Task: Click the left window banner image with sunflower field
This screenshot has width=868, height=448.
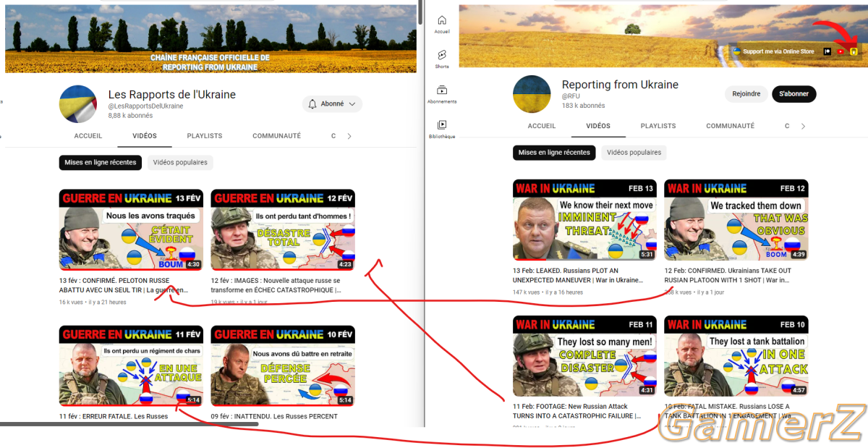Action: [210, 38]
